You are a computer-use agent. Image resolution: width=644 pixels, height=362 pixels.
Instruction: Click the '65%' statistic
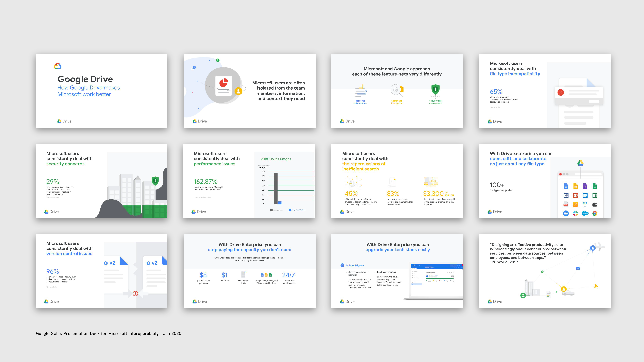[496, 92]
